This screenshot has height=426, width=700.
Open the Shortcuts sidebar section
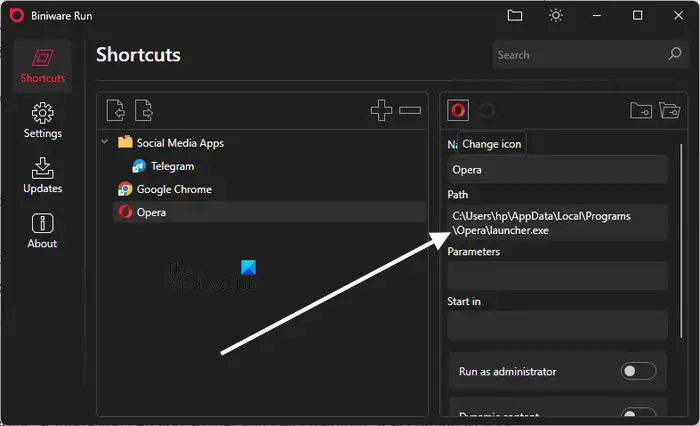42,66
